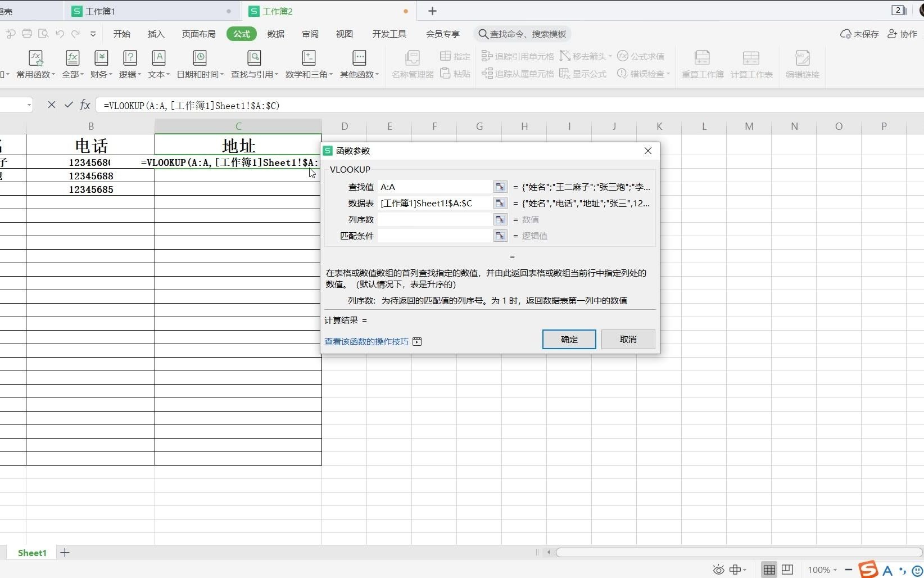This screenshot has height=578, width=924.
Task: Expand the 移去箭头 dropdown
Action: tap(610, 56)
